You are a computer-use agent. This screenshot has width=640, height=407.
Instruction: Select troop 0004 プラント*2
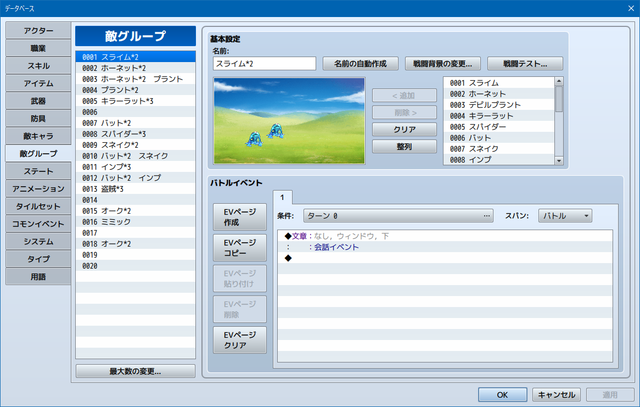coord(136,90)
